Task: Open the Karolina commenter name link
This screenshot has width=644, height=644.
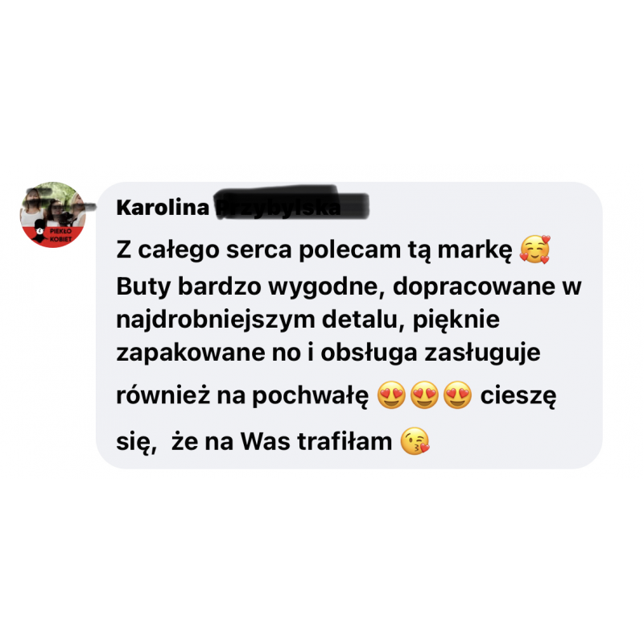Action: [163, 208]
